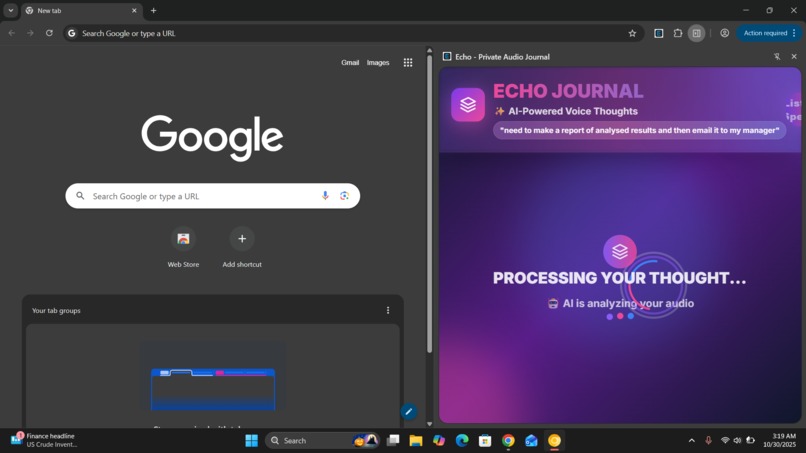Click the transcribed thought quote text
806x453 pixels.
click(639, 131)
